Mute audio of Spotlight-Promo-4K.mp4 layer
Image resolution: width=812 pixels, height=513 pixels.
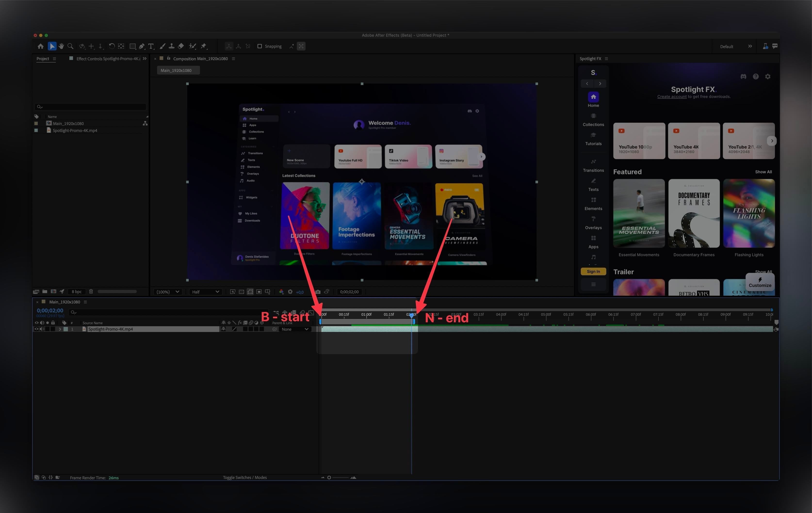tap(42, 329)
